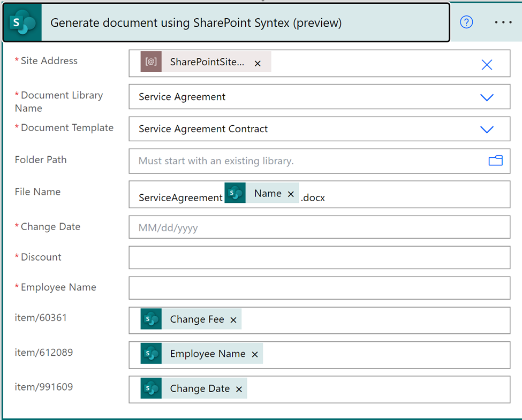This screenshot has height=420, width=522.
Task: Open the three-dot more options menu
Action: [x=503, y=22]
